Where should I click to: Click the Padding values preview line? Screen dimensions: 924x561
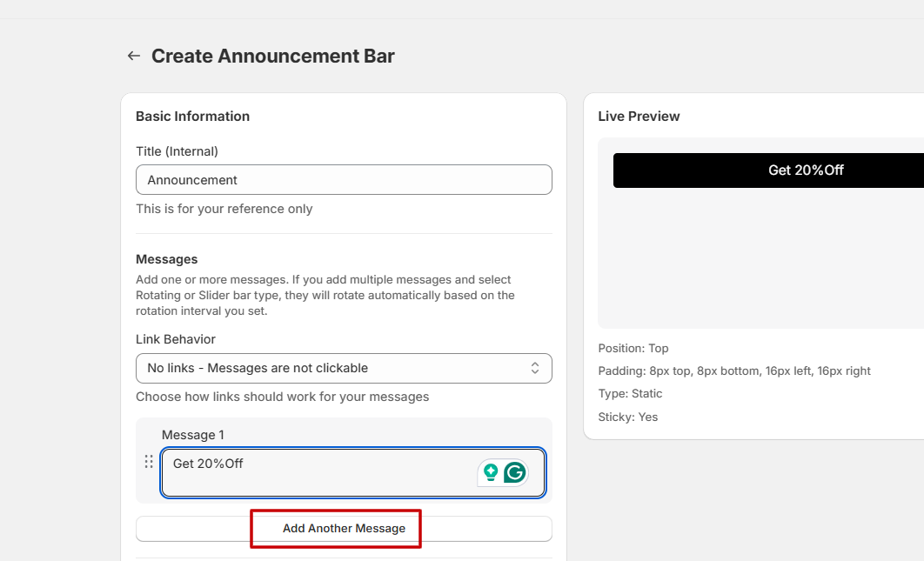733,371
